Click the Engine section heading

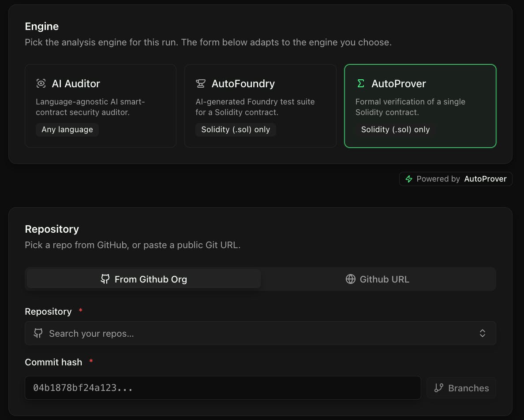[x=42, y=26]
